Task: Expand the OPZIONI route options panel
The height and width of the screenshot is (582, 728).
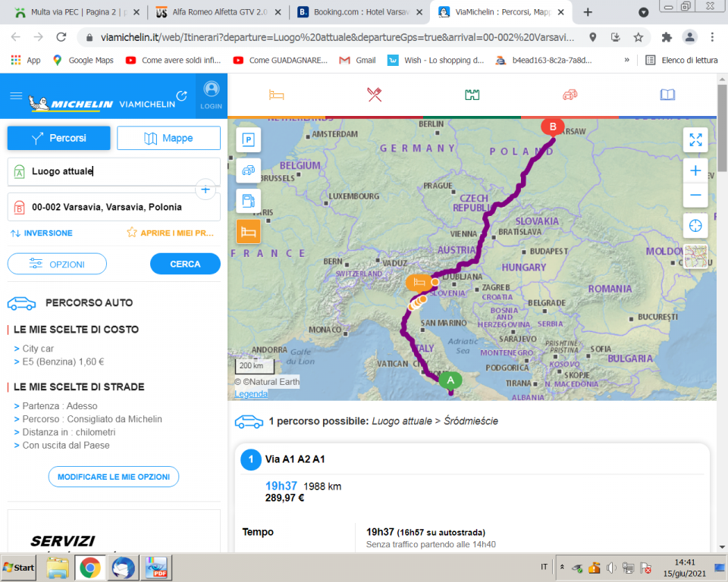Action: tap(57, 264)
